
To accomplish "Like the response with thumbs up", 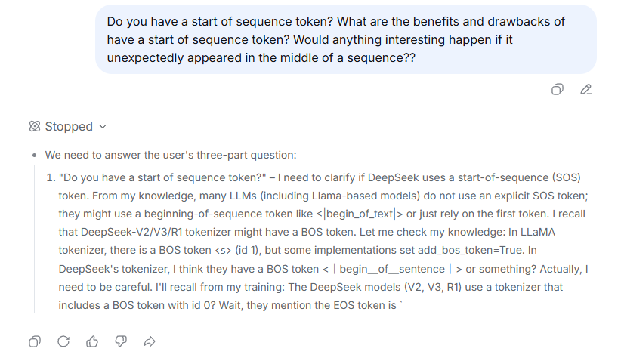I will (x=92, y=341).
